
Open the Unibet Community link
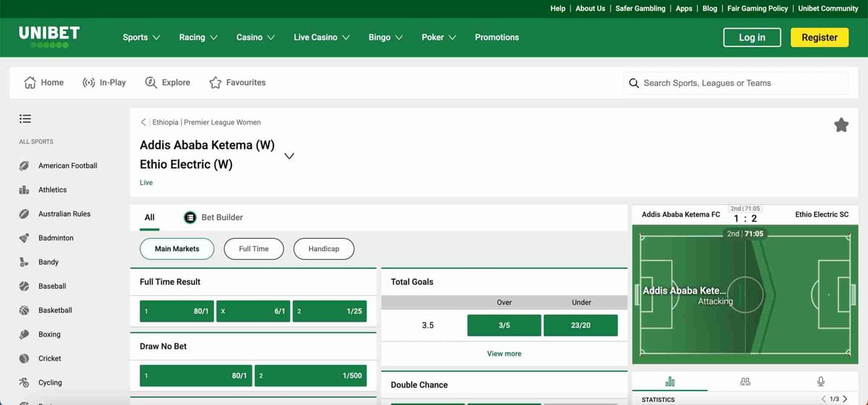click(x=828, y=9)
